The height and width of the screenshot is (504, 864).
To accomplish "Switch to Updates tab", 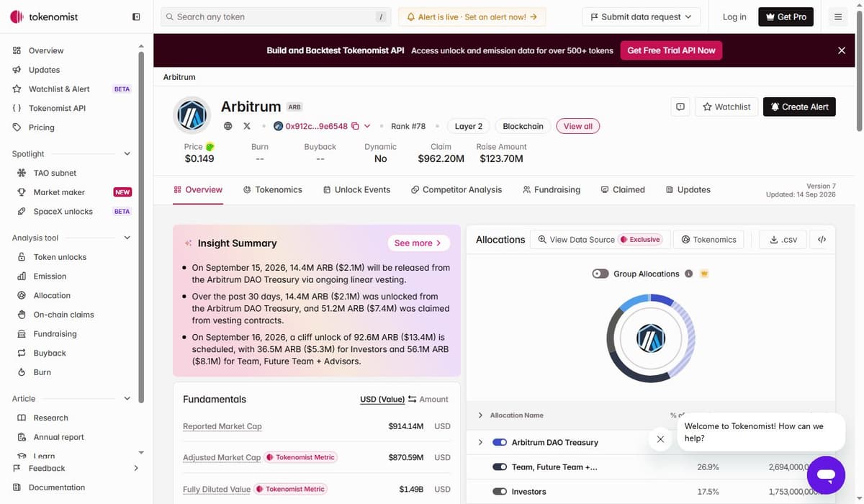I will click(688, 189).
